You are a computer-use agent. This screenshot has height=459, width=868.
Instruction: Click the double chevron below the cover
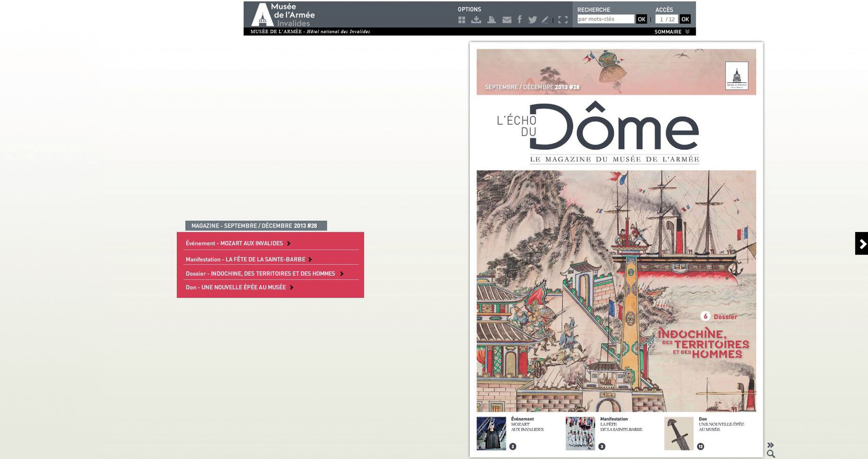click(x=770, y=445)
